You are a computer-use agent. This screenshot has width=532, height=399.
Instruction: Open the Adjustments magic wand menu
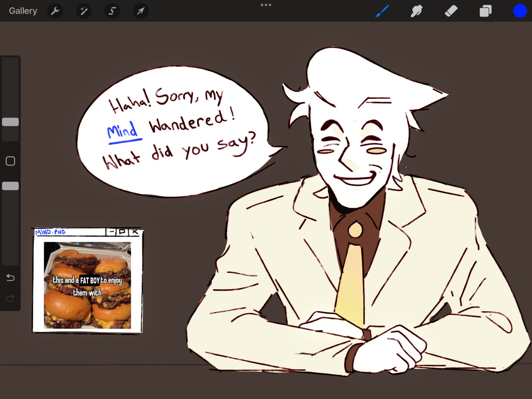tap(84, 11)
